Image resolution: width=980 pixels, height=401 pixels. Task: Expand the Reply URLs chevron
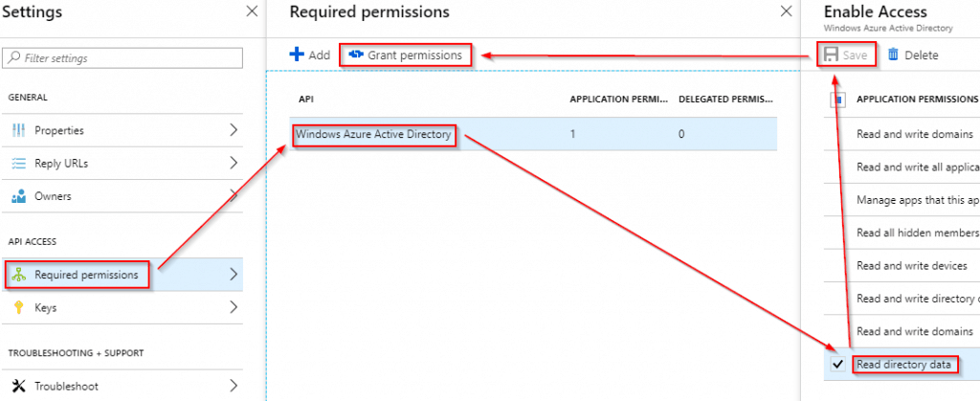(x=234, y=163)
